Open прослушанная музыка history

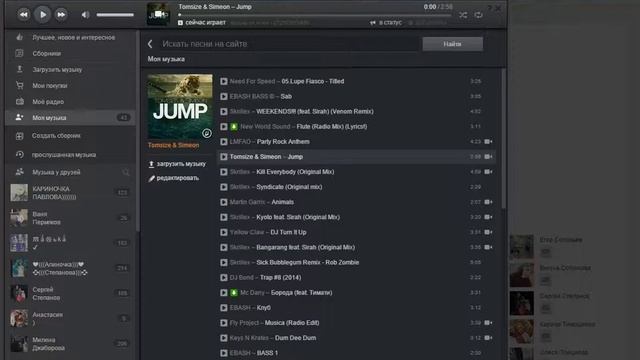point(64,155)
